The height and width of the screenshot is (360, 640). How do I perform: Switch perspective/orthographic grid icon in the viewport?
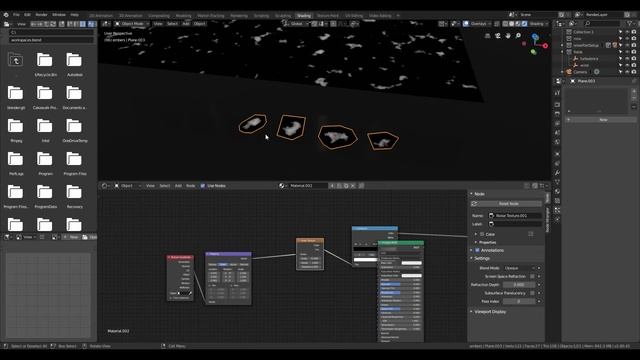click(x=487, y=36)
